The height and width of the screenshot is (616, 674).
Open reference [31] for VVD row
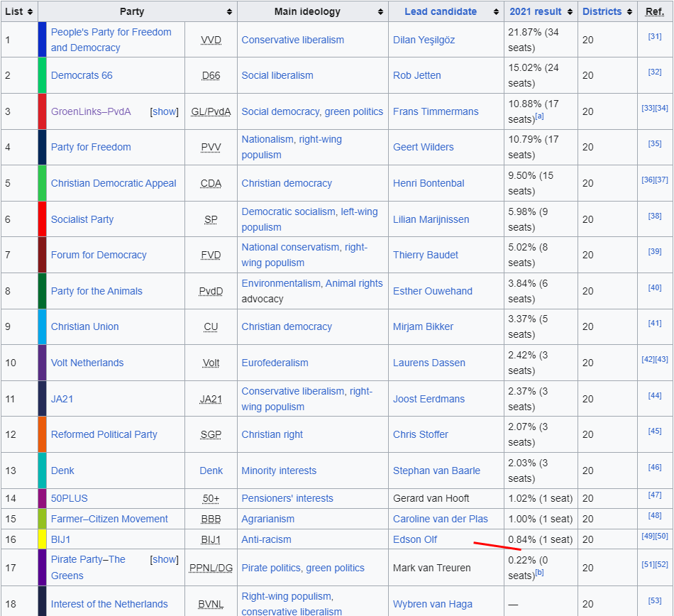(x=655, y=36)
